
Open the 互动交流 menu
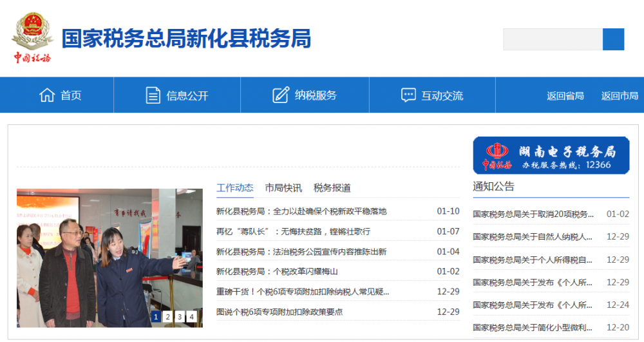point(442,96)
